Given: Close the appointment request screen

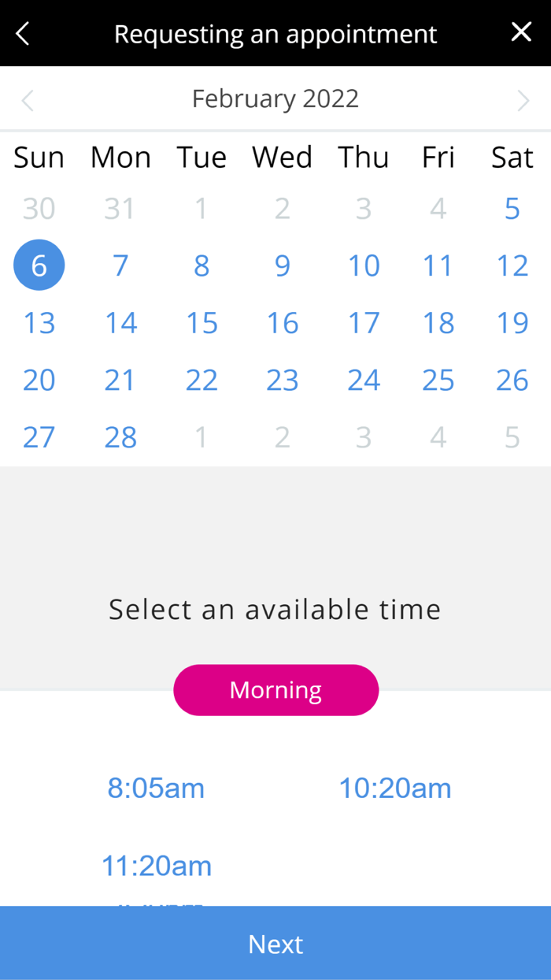Looking at the screenshot, I should (521, 32).
